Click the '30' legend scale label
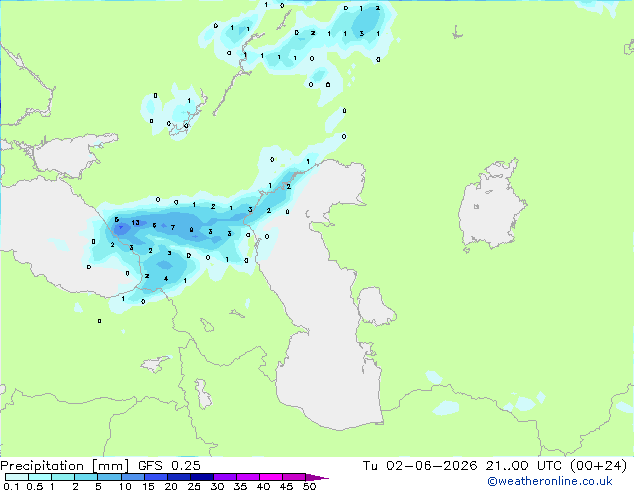This screenshot has height=490, width=634. click(x=217, y=486)
